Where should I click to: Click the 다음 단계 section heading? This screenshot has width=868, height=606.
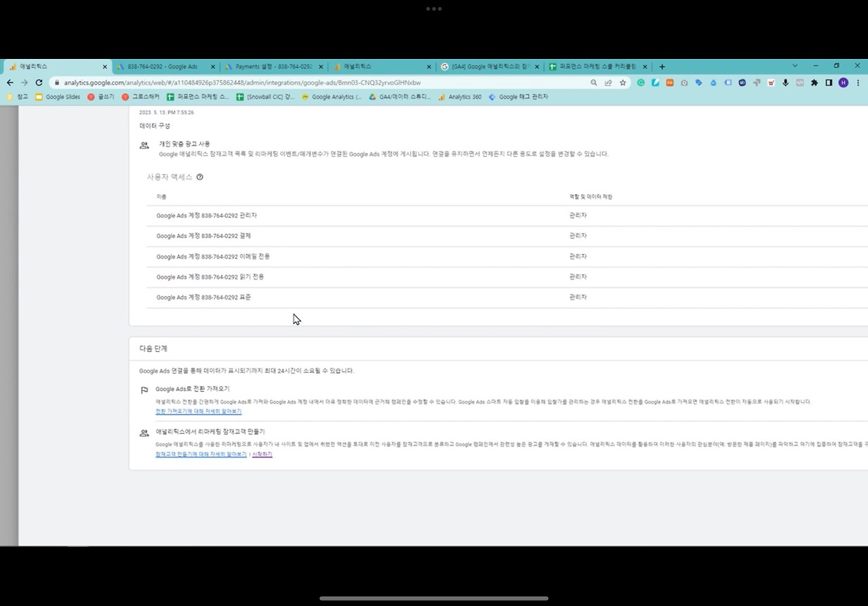pyautogui.click(x=153, y=348)
